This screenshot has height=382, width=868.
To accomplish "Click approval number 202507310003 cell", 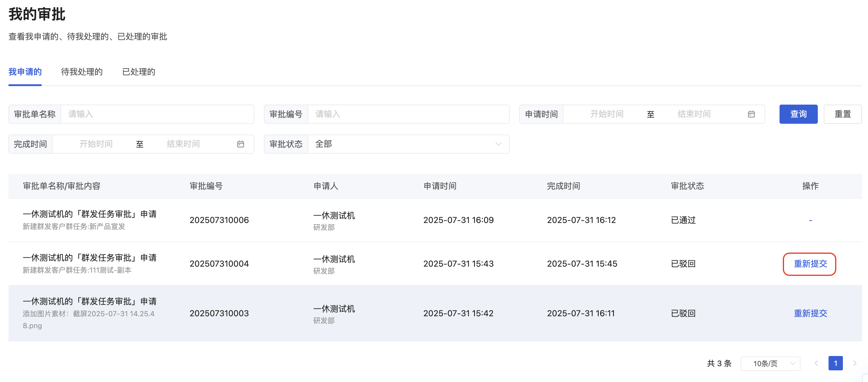I will pos(219,313).
